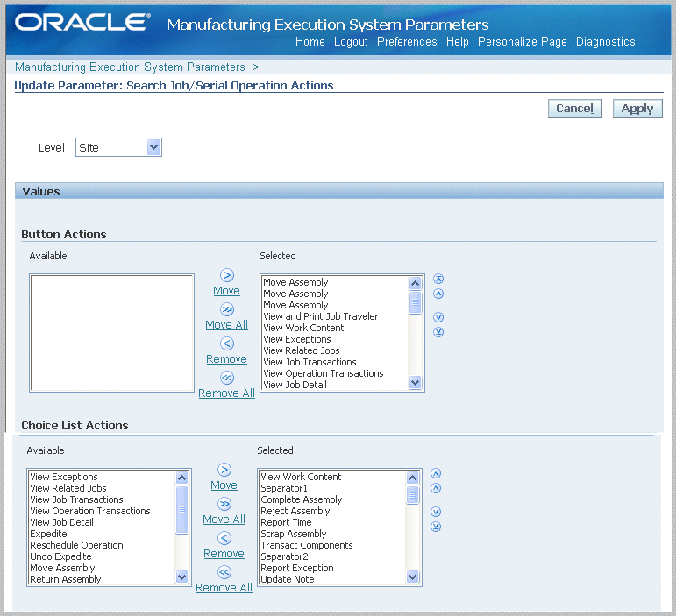Click down arrow of Choice List Available scrollbar
The image size is (676, 616).
[x=182, y=577]
